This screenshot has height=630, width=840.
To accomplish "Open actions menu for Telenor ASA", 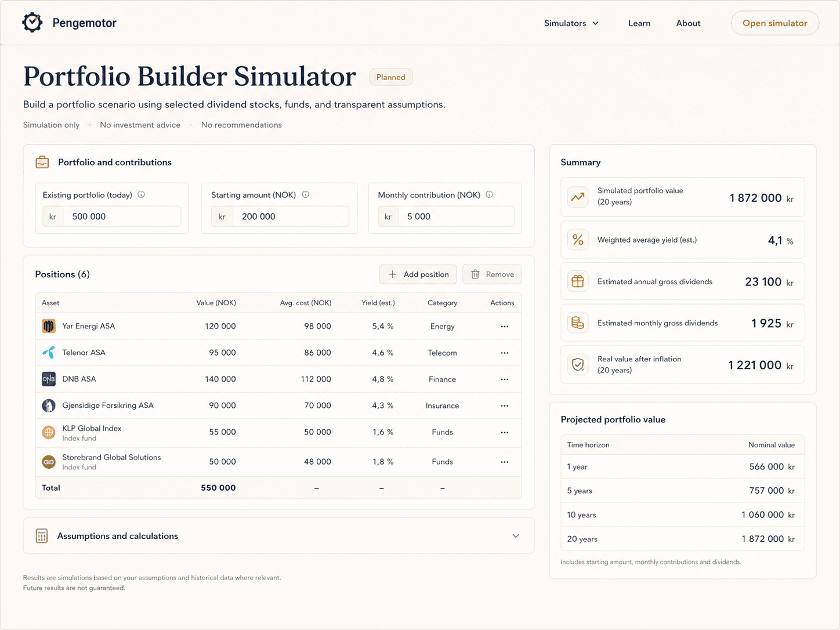I will [505, 353].
